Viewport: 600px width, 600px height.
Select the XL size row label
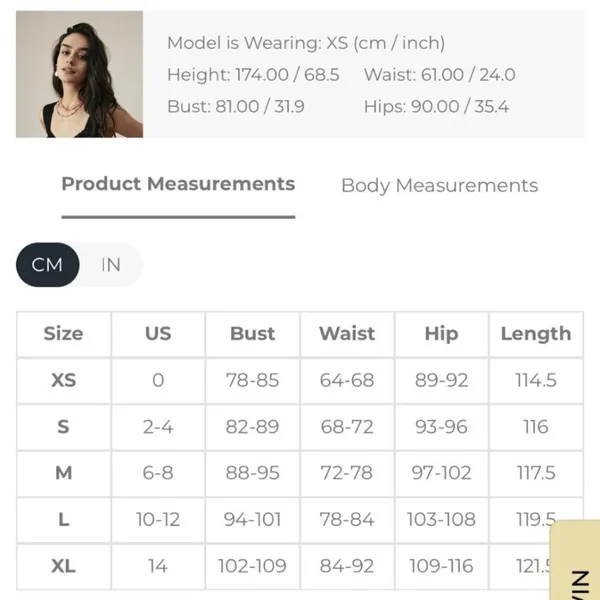point(64,566)
